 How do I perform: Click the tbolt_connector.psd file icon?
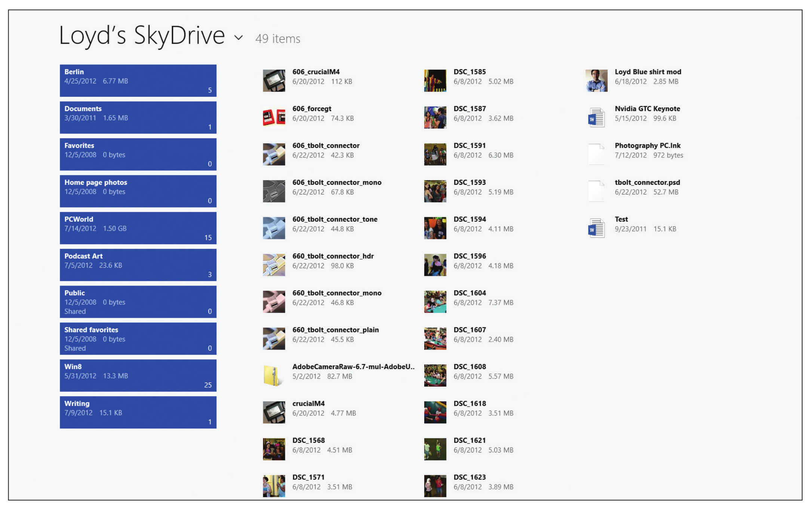coord(596,191)
